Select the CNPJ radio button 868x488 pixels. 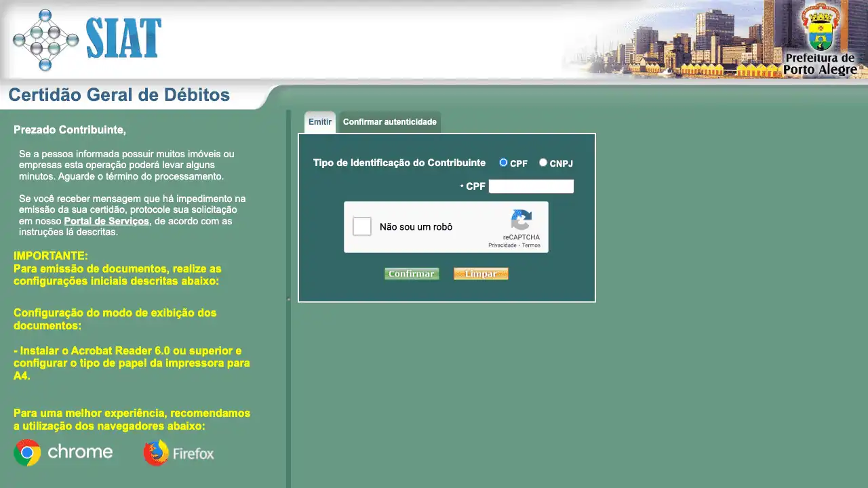click(x=543, y=163)
